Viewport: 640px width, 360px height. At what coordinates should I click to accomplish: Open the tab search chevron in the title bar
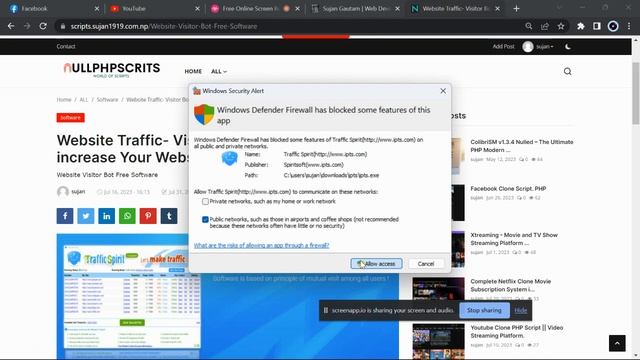pyautogui.click(x=559, y=8)
